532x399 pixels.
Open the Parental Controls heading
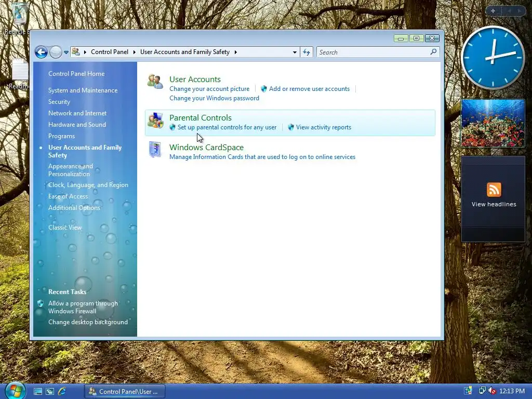pos(200,118)
